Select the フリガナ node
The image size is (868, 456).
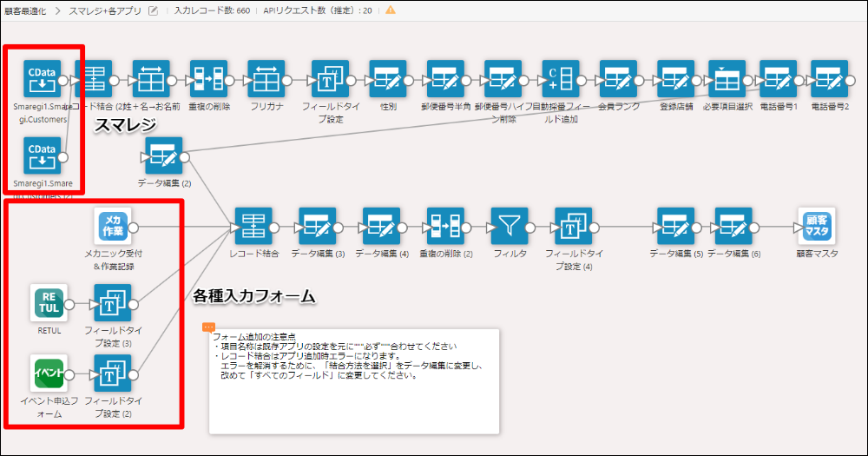coord(266,79)
